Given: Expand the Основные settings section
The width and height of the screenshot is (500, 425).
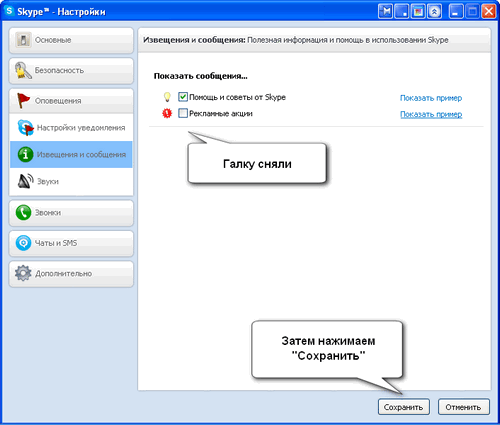Looking at the screenshot, I should point(71,40).
